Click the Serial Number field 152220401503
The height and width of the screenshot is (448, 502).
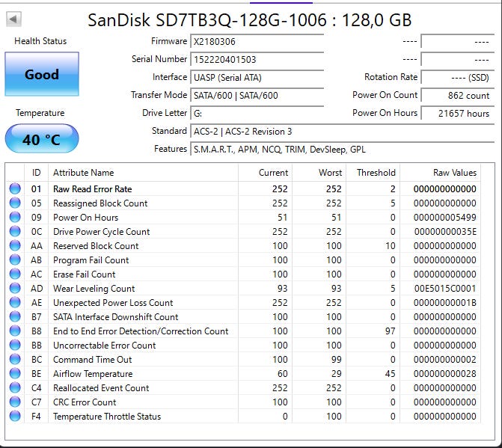tap(257, 59)
